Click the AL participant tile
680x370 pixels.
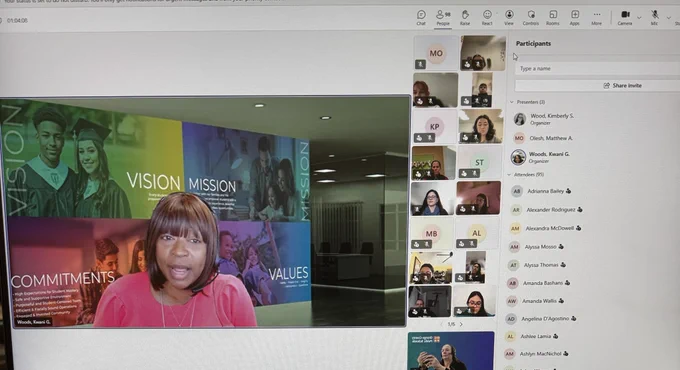(477, 233)
